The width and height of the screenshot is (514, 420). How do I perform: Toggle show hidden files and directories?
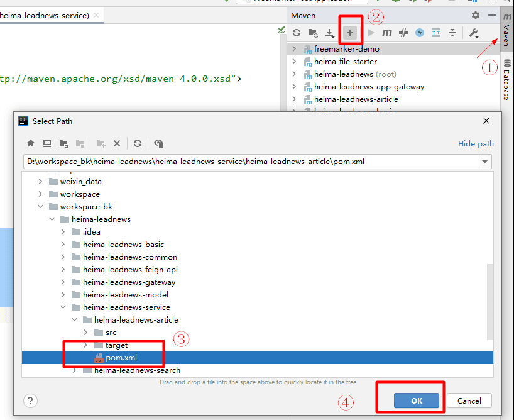coord(158,143)
